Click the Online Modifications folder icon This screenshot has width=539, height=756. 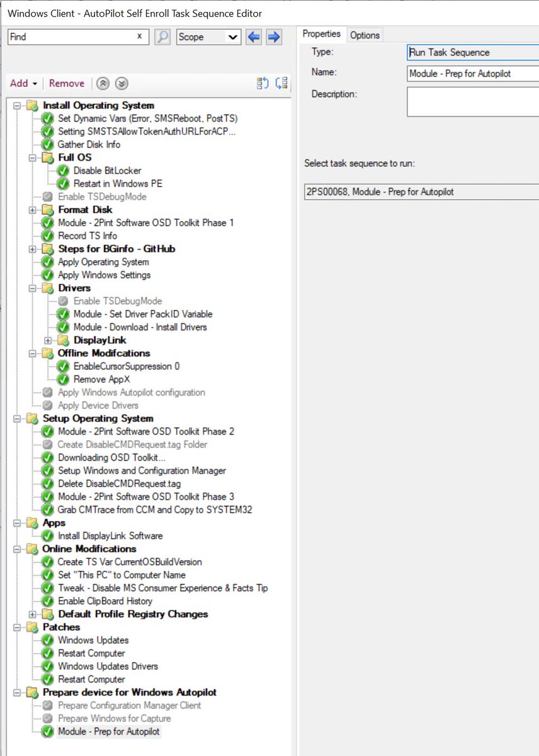coord(32,549)
